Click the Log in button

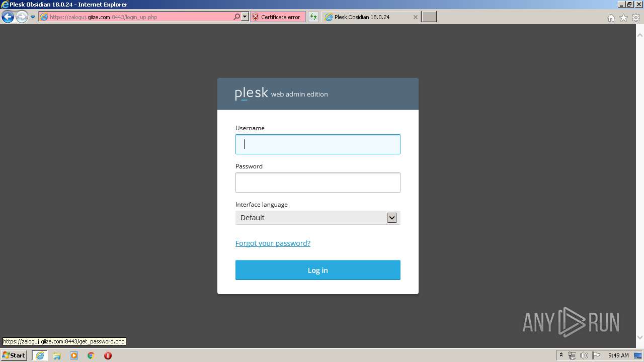[318, 270]
